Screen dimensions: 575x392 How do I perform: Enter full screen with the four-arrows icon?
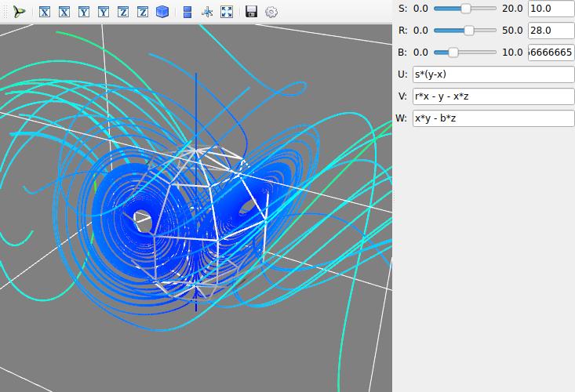(227, 12)
